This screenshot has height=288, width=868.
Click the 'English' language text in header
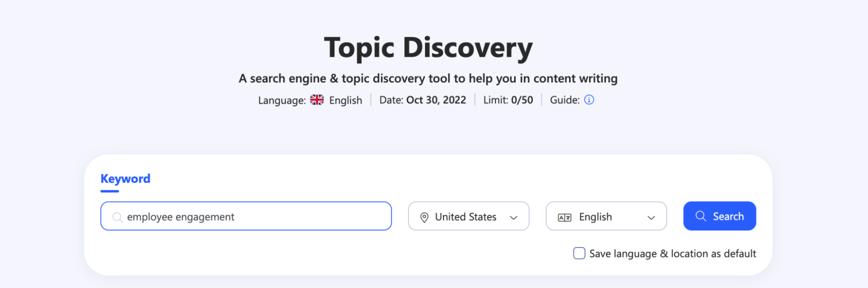click(x=346, y=100)
